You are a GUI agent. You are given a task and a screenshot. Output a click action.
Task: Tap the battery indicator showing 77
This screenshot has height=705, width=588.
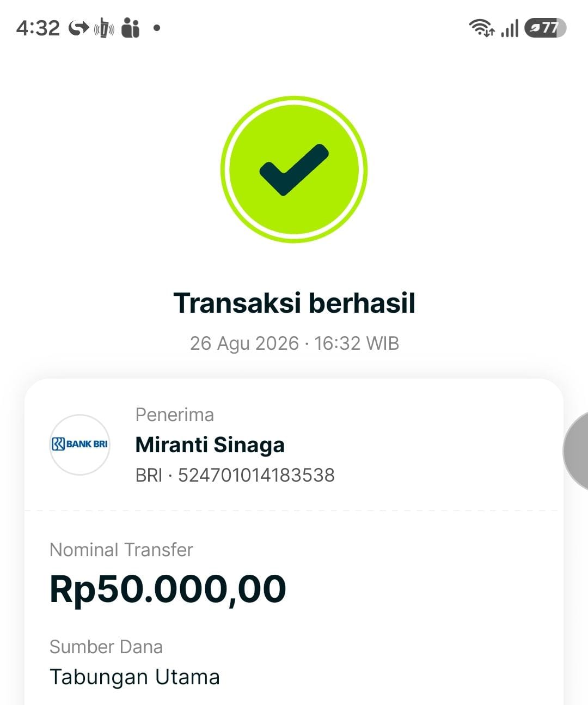pyautogui.click(x=545, y=28)
